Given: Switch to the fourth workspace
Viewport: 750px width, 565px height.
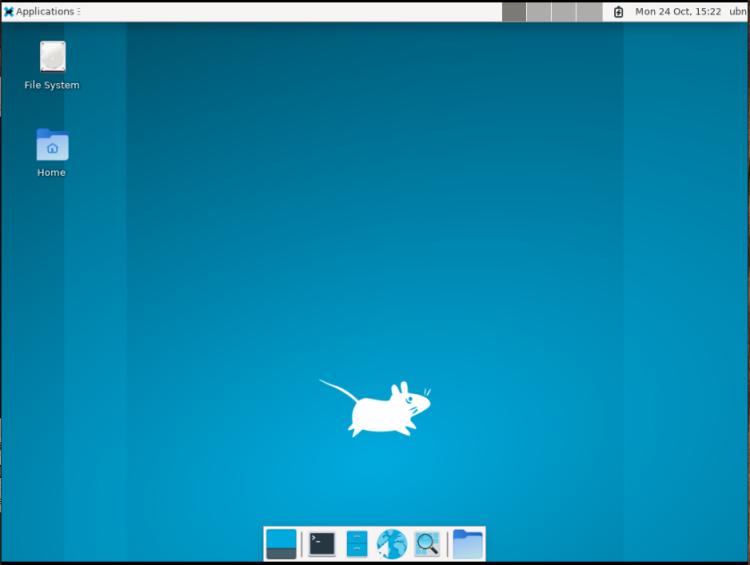Looking at the screenshot, I should (x=589, y=11).
